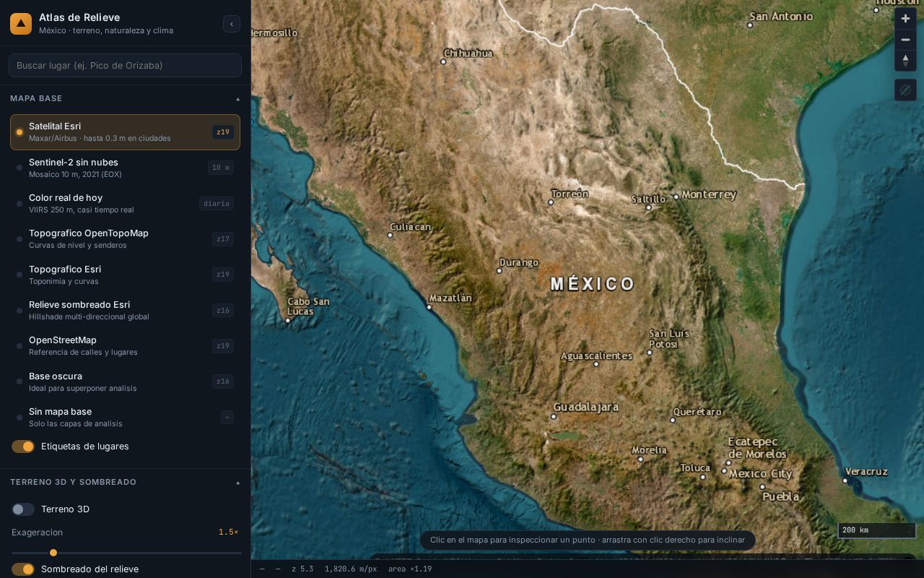Click the Veracruz label on the map
This screenshot has height=578, width=924.
point(866,472)
